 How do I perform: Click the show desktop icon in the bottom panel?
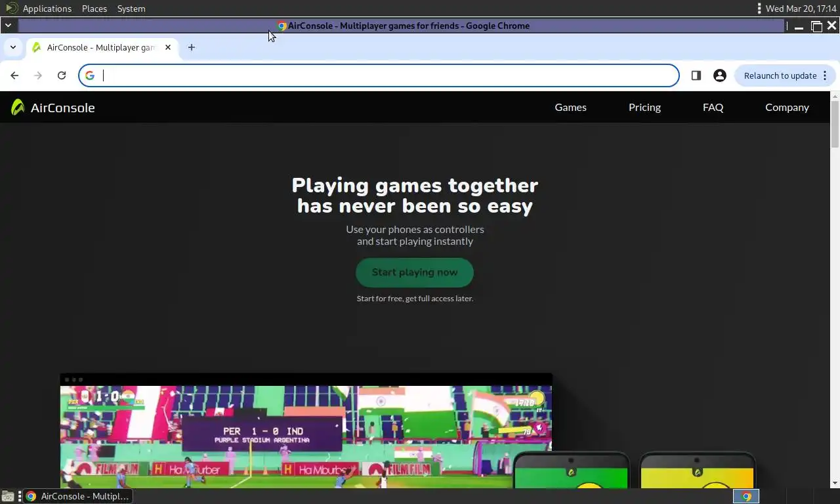[x=8, y=496]
